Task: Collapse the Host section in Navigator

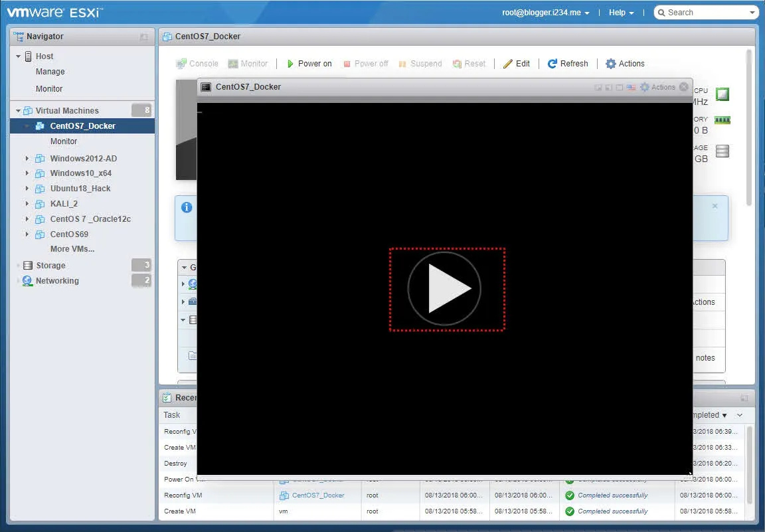Action: coord(19,56)
